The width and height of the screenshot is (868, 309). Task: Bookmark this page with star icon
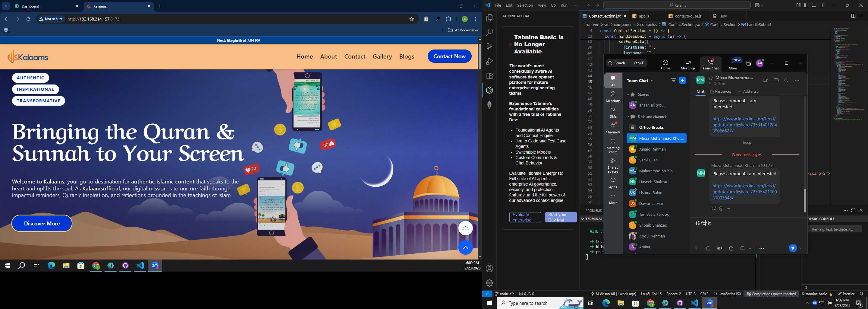tap(411, 19)
